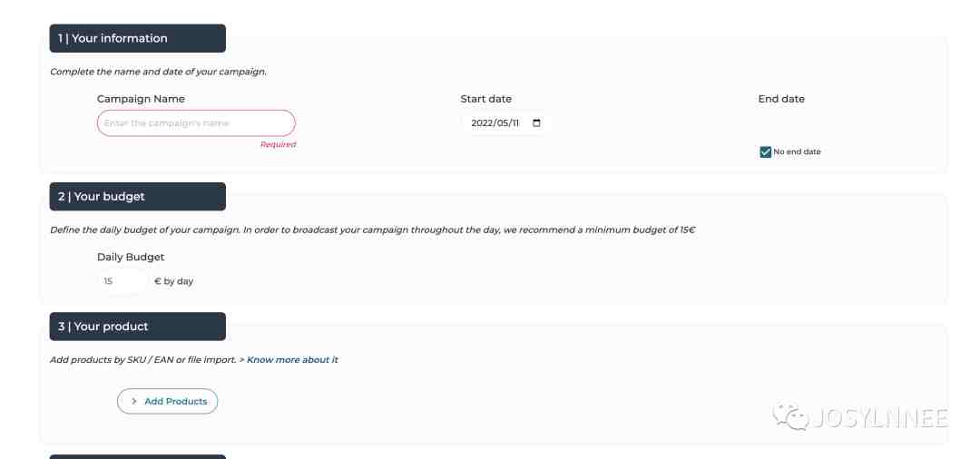Open the calendar picker icon in Start date
Image resolution: width=980 pixels, height=459 pixels.
tap(536, 123)
